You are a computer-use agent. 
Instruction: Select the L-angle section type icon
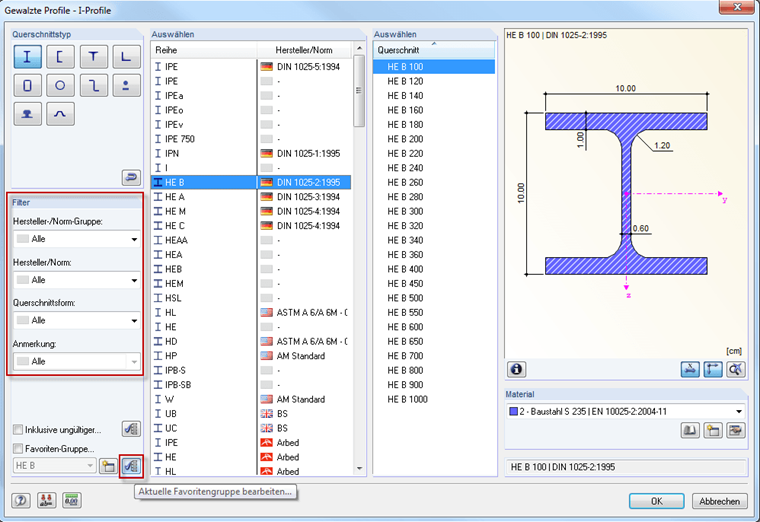click(x=127, y=57)
